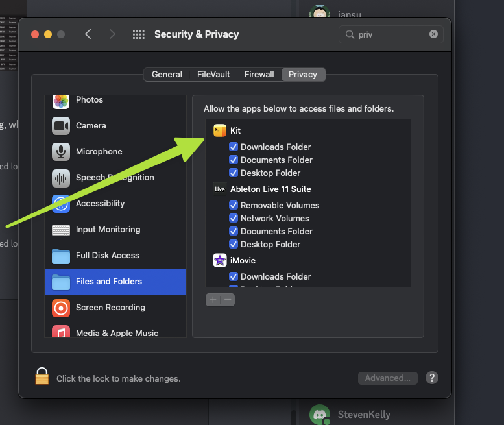Select the iMovie app name label
Screen dimensions: 504x425
pos(243,260)
